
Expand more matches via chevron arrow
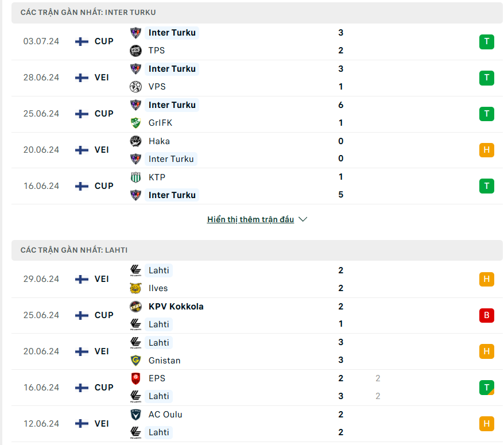(x=303, y=219)
